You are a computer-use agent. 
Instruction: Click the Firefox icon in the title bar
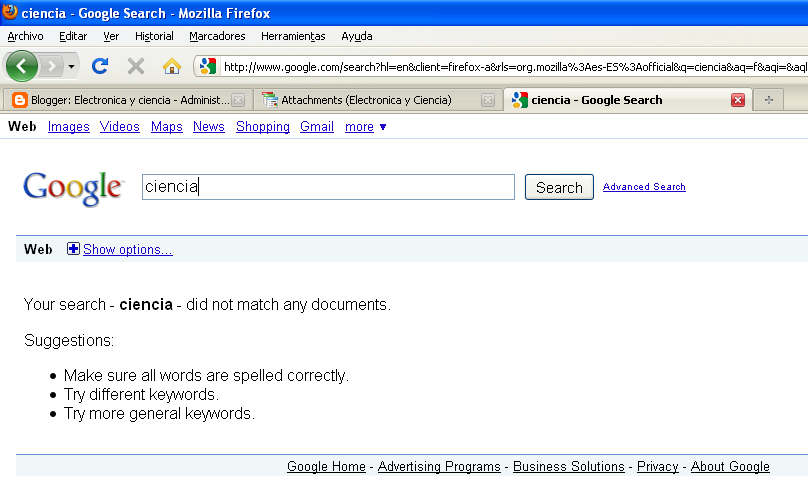tap(9, 11)
